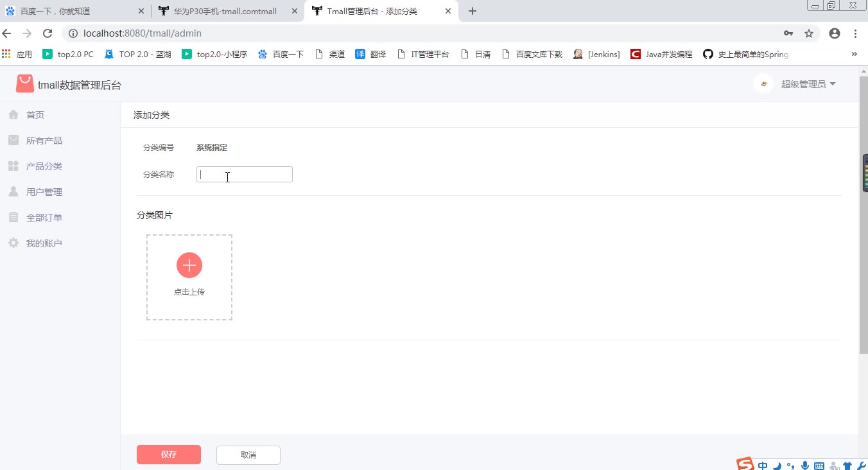Image resolution: width=868 pixels, height=470 pixels.
Task: Open the 百度文库下载 bookmark
Action: click(x=532, y=54)
